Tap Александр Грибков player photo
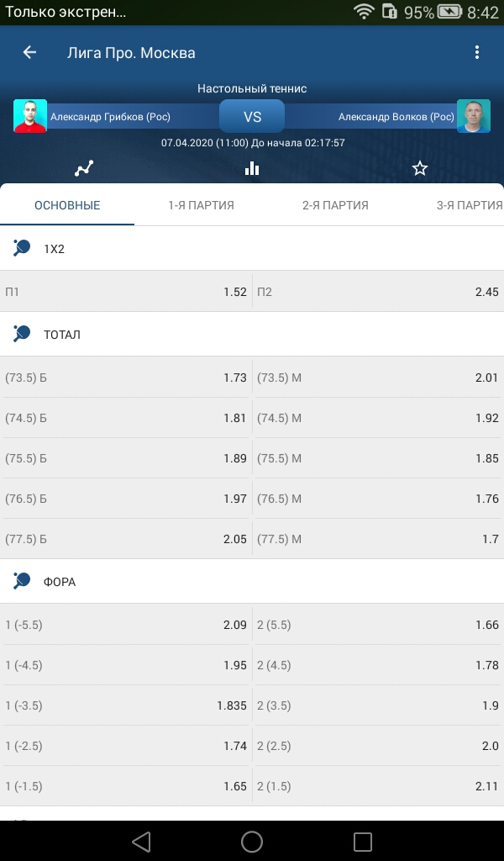Image resolution: width=504 pixels, height=861 pixels. [x=30, y=116]
